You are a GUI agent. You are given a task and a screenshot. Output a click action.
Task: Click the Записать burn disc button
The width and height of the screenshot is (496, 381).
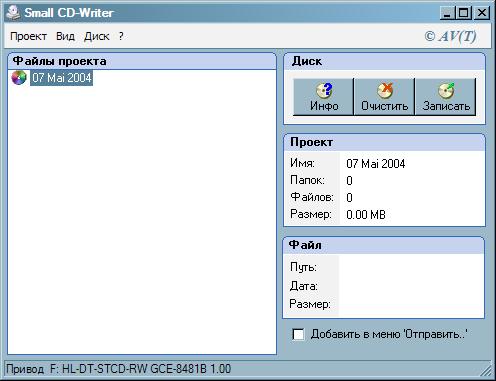[x=446, y=97]
